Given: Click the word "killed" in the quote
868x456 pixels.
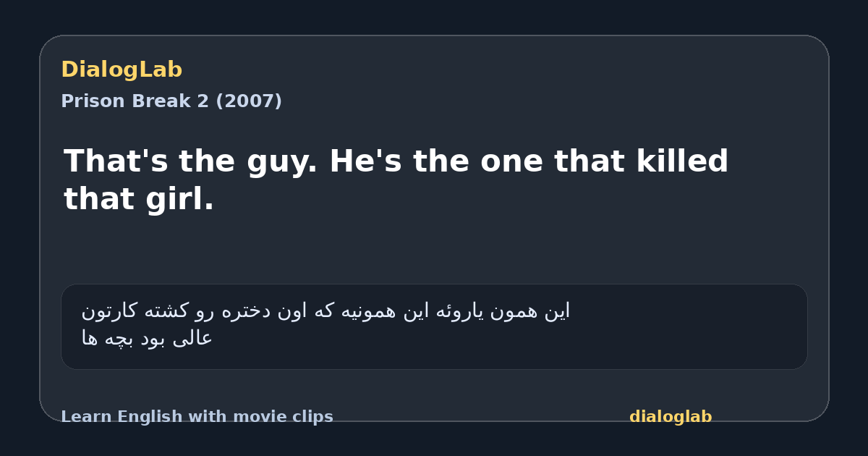Looking at the screenshot, I should pos(682,161).
